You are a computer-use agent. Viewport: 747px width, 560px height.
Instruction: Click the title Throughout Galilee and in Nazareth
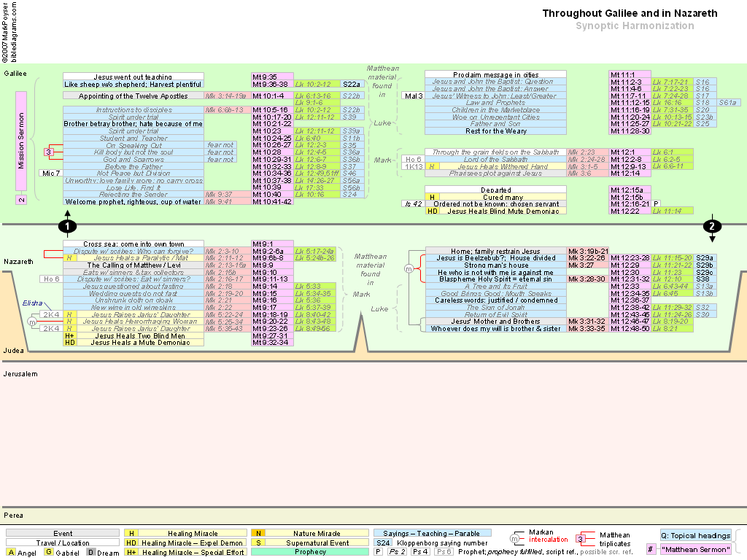click(x=630, y=13)
